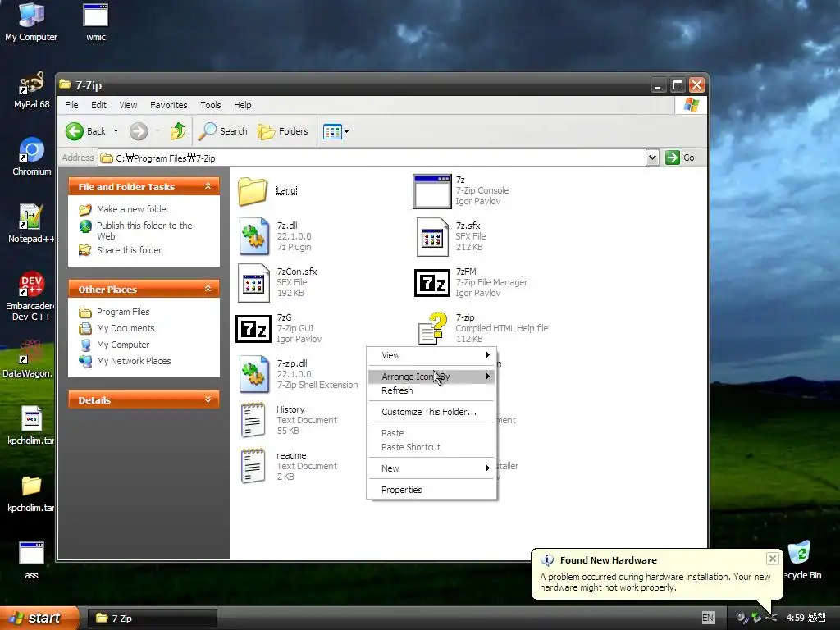Expand the Details panel
The width and height of the screenshot is (840, 630).
208,399
